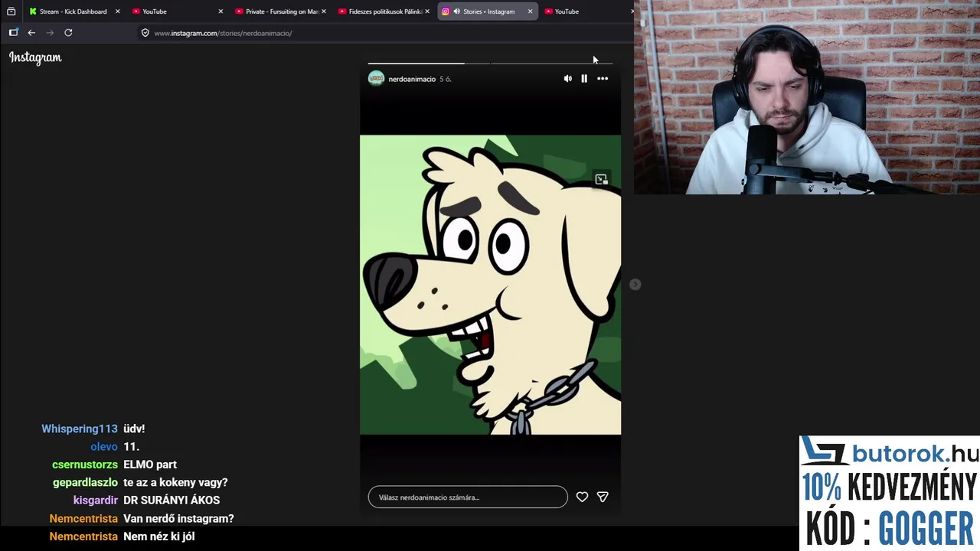Open the nerdoanimacio username link
This screenshot has height=551, width=980.
tap(412, 79)
